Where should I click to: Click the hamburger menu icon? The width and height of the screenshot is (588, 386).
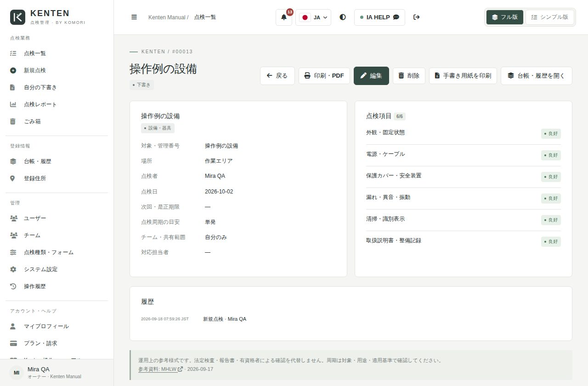[x=134, y=17]
